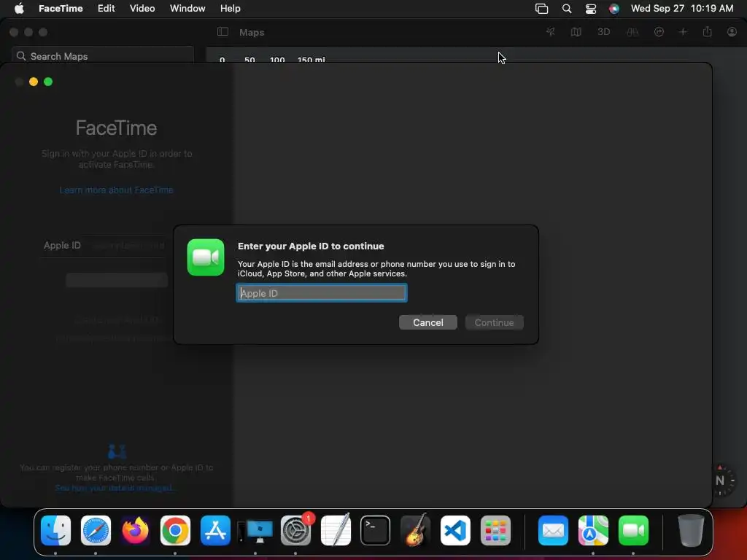Viewport: 747px width, 560px height.
Task: Open See how your data is managed link
Action: 115,488
